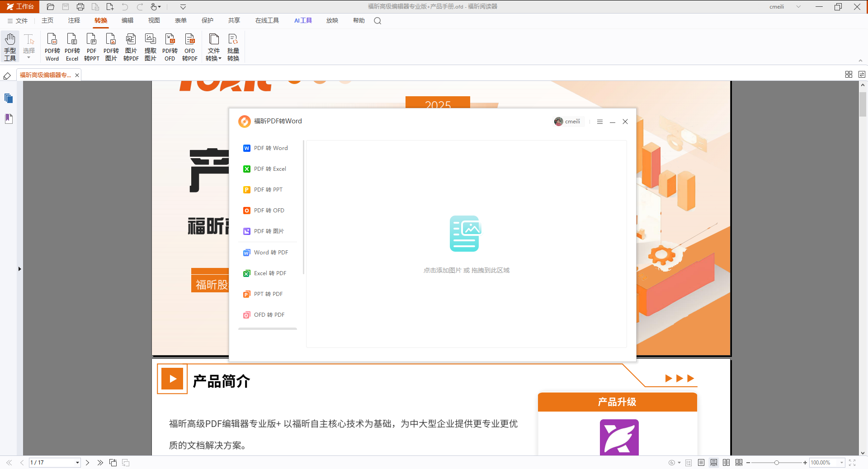Viewport: 868px width, 469px height.
Task: Click PDF转图片 in the ribbon
Action: [111, 47]
